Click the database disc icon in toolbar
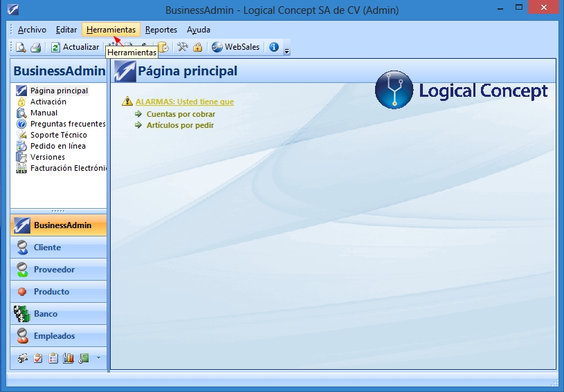Screen dimensions: 564x392 pos(163,47)
